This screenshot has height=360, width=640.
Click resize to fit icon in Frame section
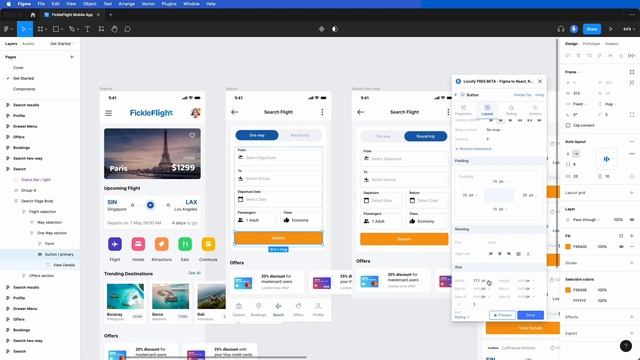pos(632,72)
